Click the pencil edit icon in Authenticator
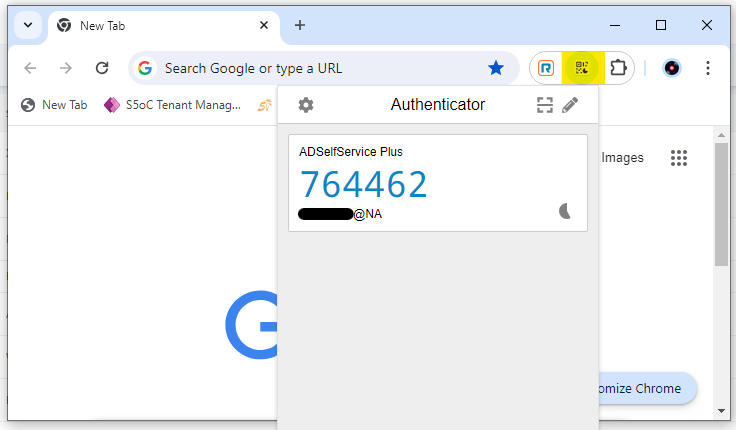736x430 pixels. pos(570,105)
